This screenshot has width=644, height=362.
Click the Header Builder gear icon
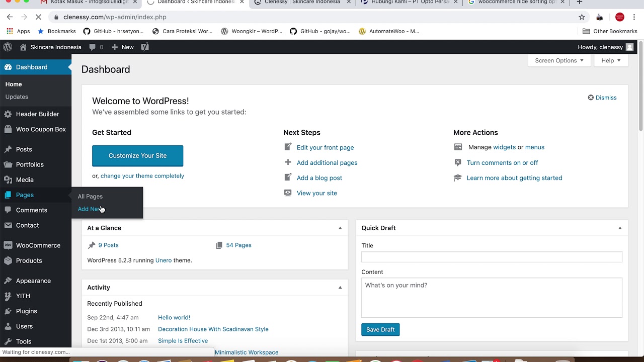coord(8,114)
